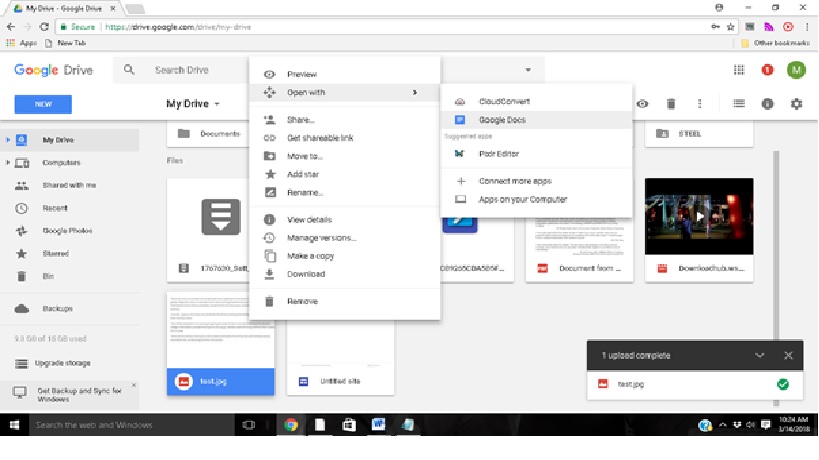Choose Share... from context menu
Viewport: 819px width, 460px height.
[345, 120]
